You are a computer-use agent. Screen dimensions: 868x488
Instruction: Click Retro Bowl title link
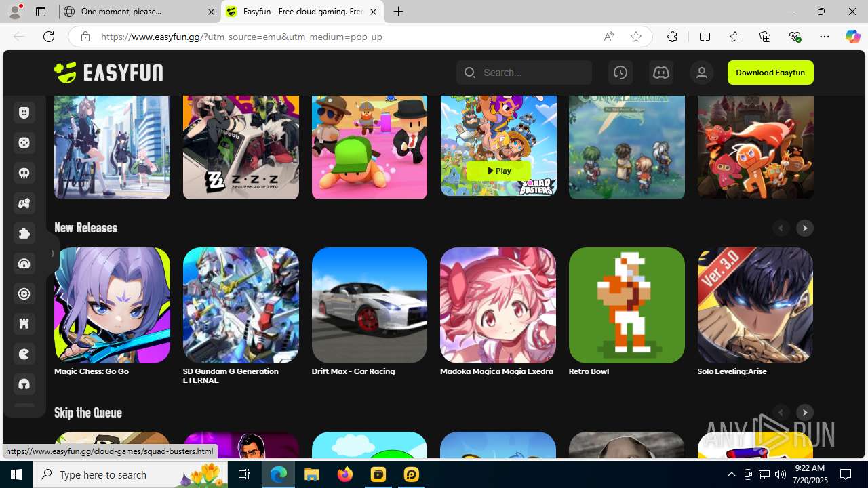589,371
